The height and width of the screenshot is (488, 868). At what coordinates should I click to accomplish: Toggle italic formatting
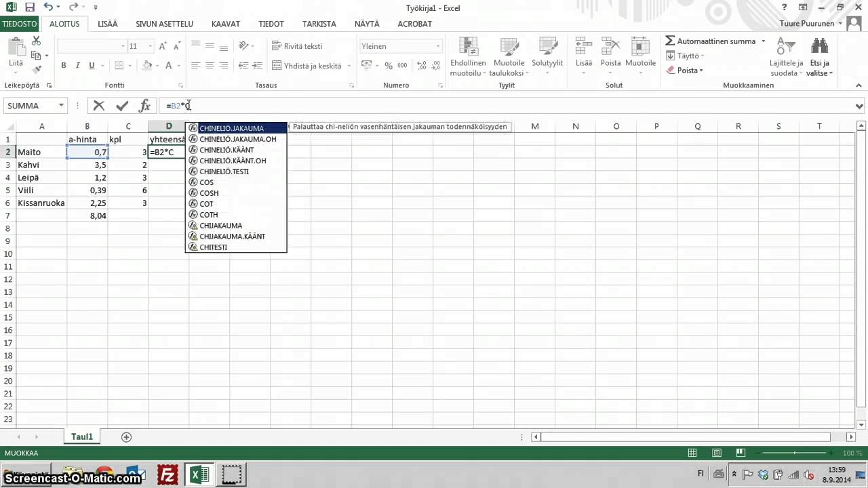(77, 66)
